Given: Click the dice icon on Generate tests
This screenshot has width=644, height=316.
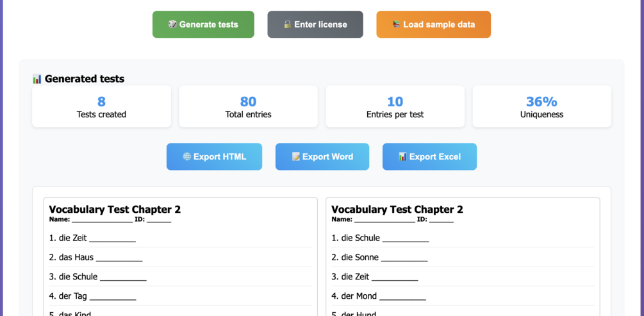Looking at the screenshot, I should 172,24.
